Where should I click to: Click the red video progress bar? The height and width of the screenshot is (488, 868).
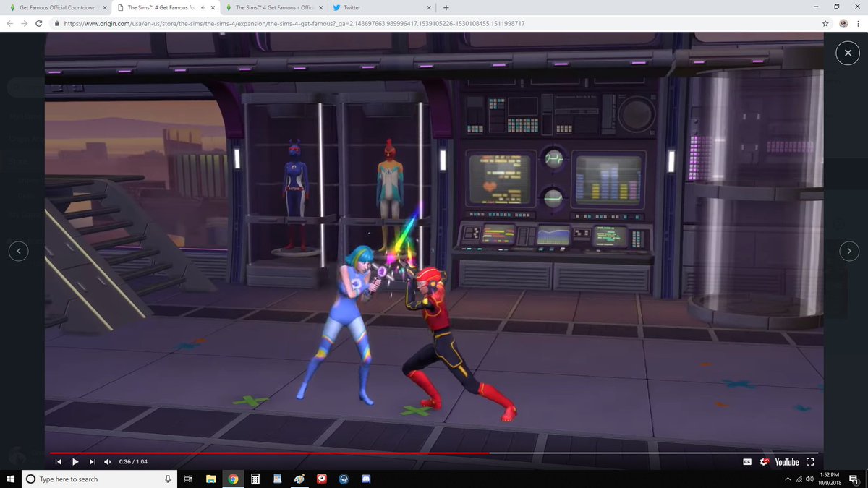coord(269,453)
